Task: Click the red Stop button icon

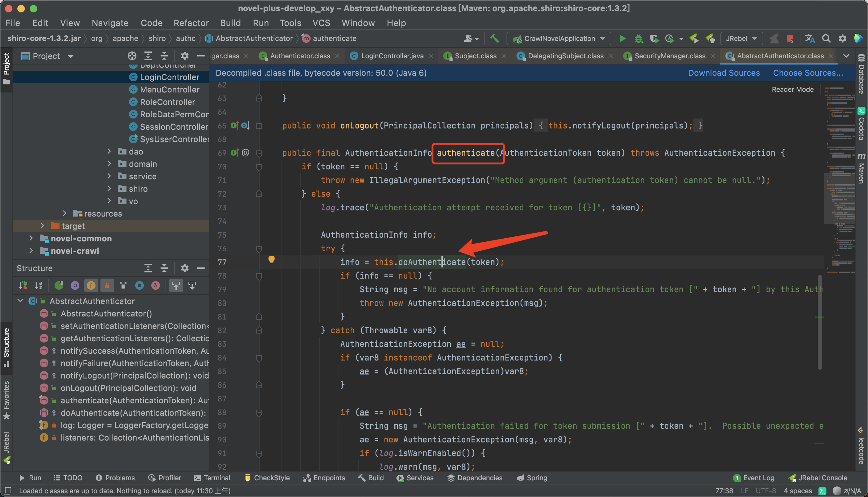Action: point(789,38)
